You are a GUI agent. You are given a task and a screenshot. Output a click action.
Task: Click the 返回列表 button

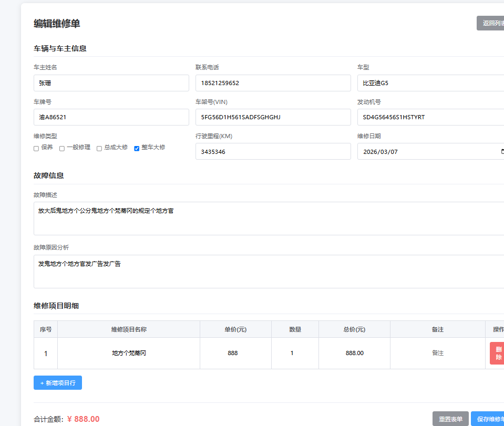tap(490, 23)
